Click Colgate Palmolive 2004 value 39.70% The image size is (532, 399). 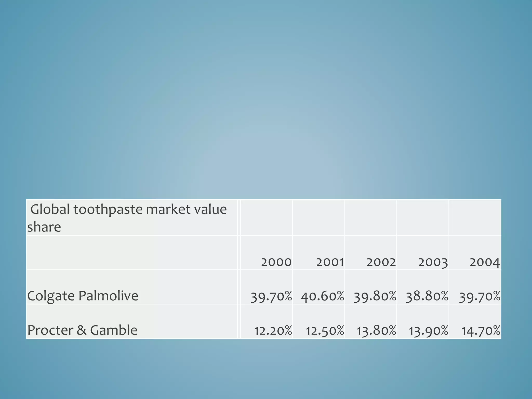click(x=475, y=287)
